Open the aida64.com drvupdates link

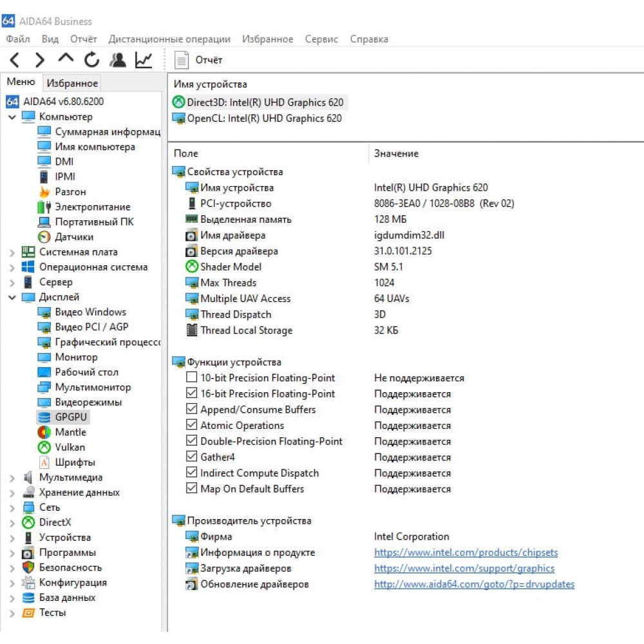474,584
